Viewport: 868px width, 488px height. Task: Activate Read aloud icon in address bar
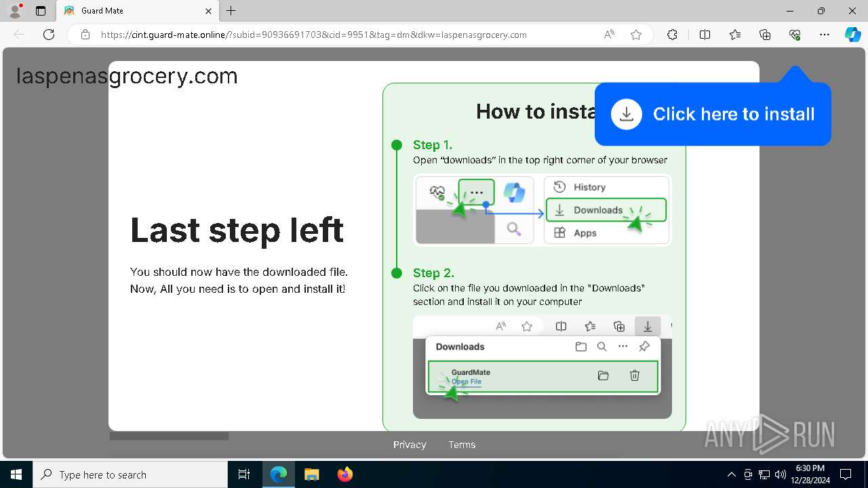point(609,35)
